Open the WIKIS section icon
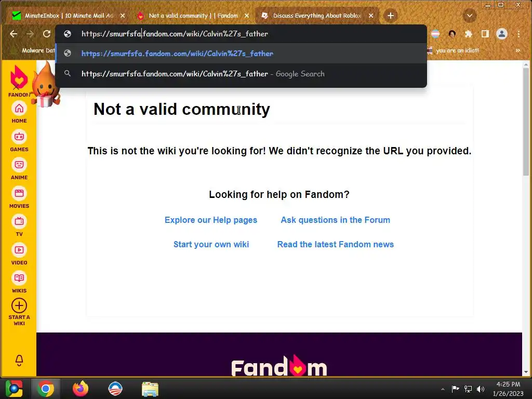532x399 pixels. click(x=19, y=278)
